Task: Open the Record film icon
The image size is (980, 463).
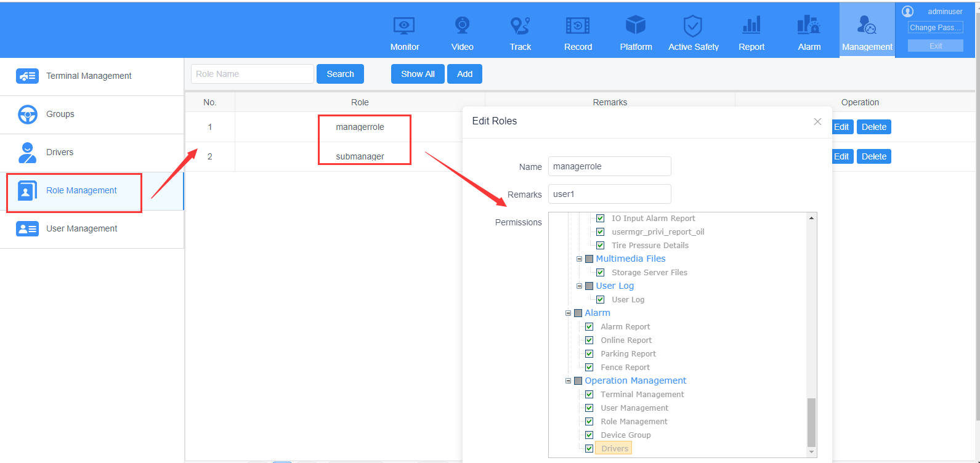Action: [x=578, y=26]
